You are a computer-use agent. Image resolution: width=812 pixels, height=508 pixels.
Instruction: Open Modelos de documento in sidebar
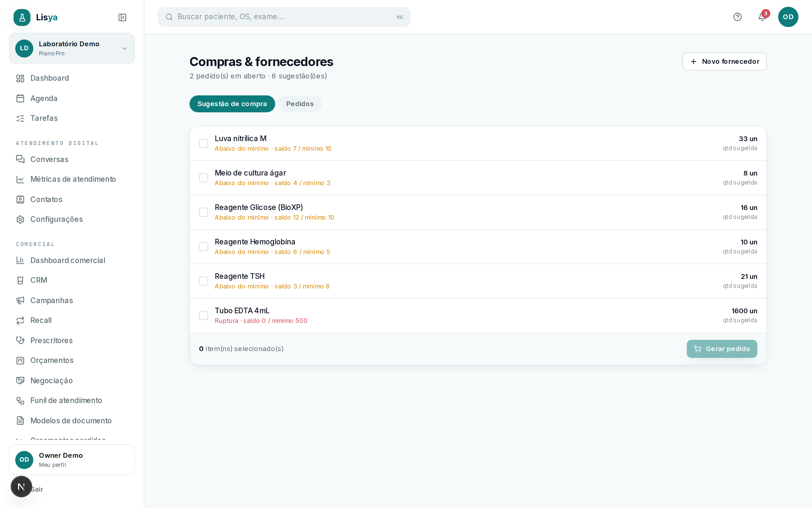(x=71, y=421)
